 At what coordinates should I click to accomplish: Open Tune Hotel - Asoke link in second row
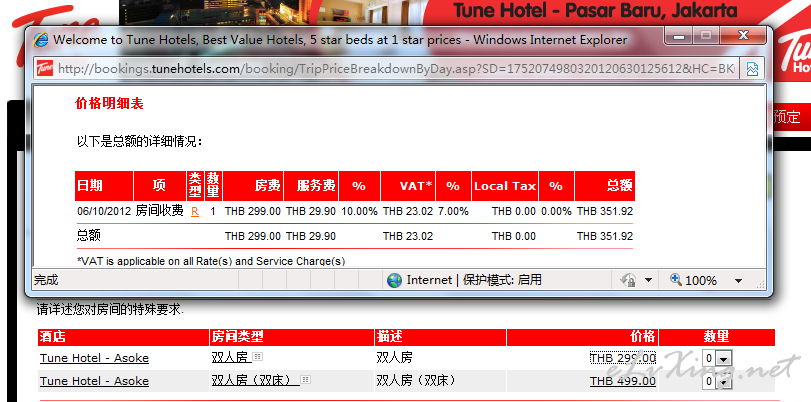[x=94, y=381]
